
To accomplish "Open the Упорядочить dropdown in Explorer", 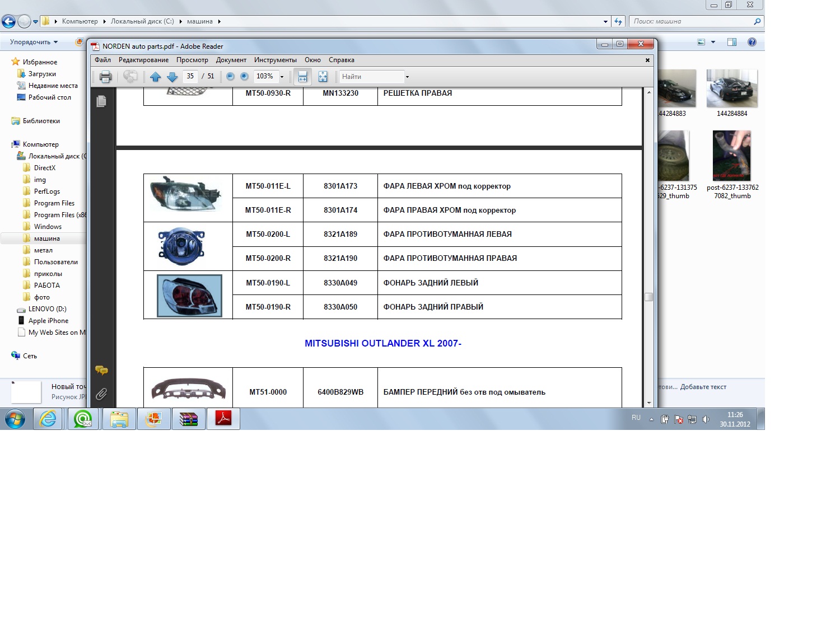I will [x=34, y=42].
